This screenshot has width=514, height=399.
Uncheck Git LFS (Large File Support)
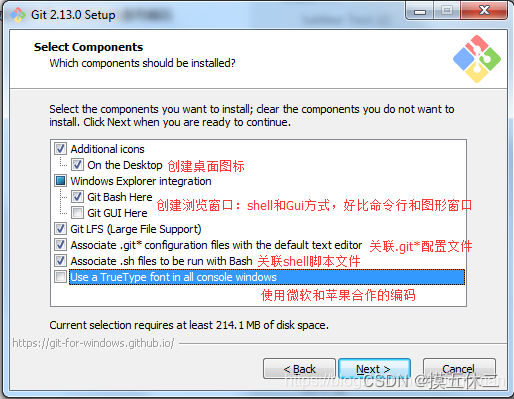coord(60,229)
